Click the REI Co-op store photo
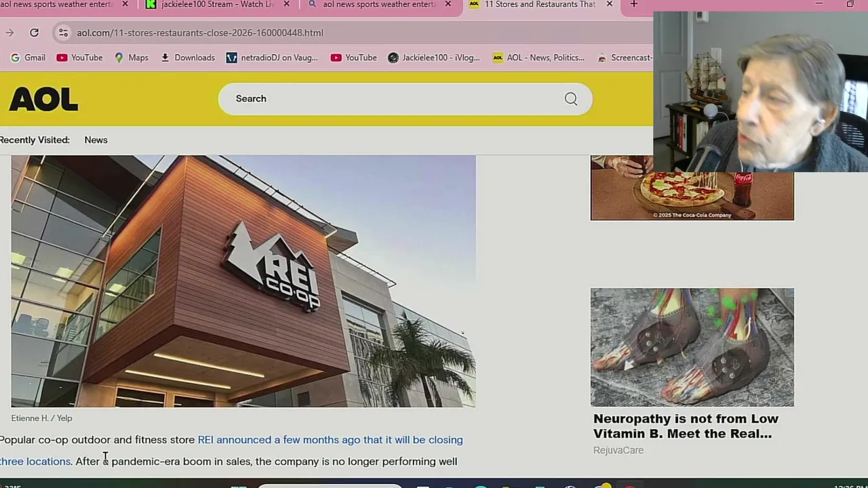The width and height of the screenshot is (868, 488). pos(243,281)
